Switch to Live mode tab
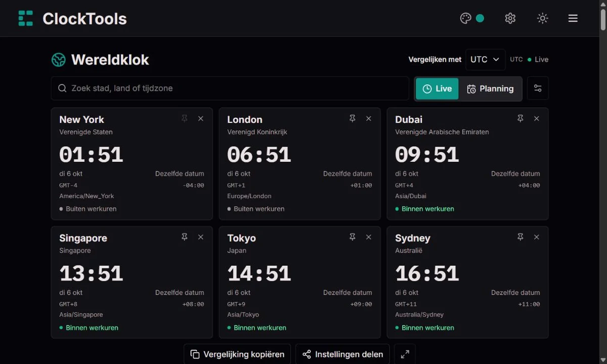Image resolution: width=607 pixels, height=364 pixels. pyautogui.click(x=437, y=89)
